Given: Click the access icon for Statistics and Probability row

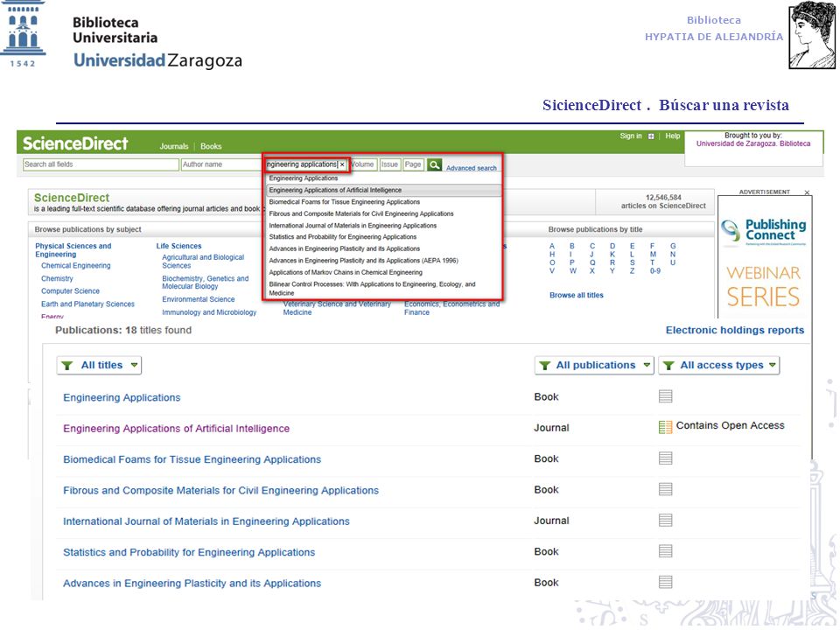Looking at the screenshot, I should (x=665, y=551).
